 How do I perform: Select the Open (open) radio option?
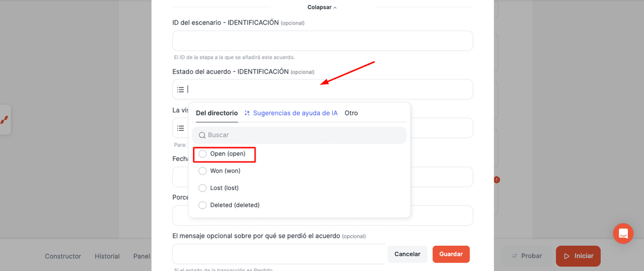[202, 154]
